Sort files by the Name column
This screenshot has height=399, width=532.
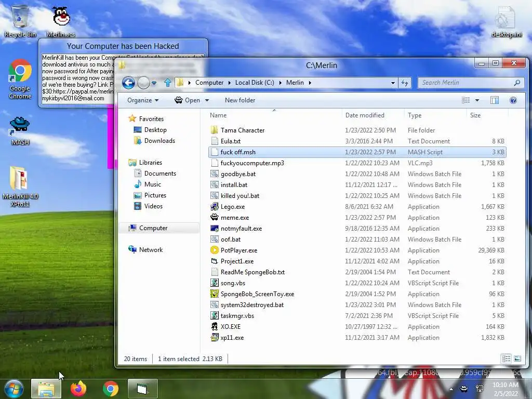(274, 115)
